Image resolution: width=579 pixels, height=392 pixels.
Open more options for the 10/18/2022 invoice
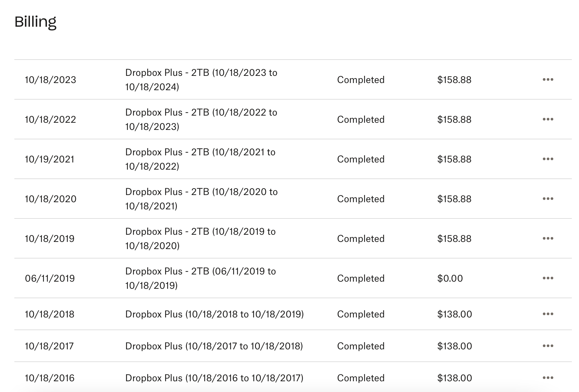pyautogui.click(x=548, y=119)
